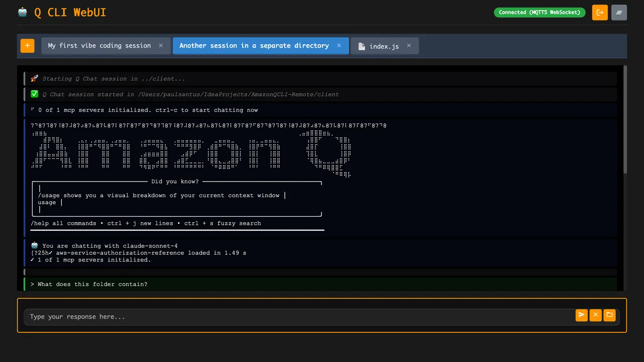Click the Amazon Q ASCII art banner

191,153
